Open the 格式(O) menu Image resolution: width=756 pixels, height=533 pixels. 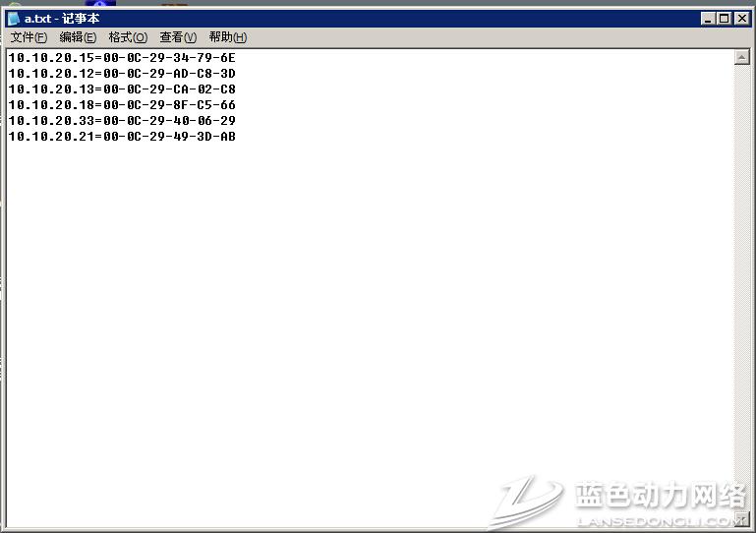pyautogui.click(x=128, y=37)
